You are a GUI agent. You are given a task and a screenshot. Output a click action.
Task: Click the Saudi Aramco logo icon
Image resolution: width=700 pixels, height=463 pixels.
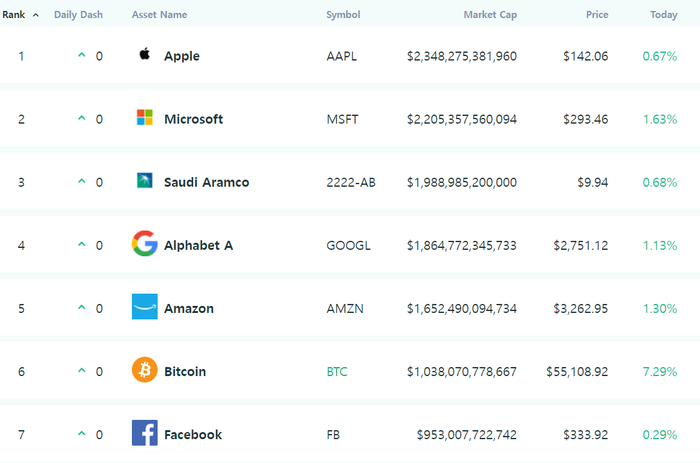point(145,180)
